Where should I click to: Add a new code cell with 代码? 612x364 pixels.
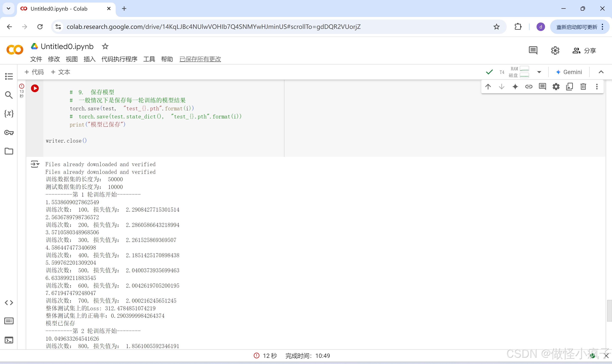[x=34, y=72]
